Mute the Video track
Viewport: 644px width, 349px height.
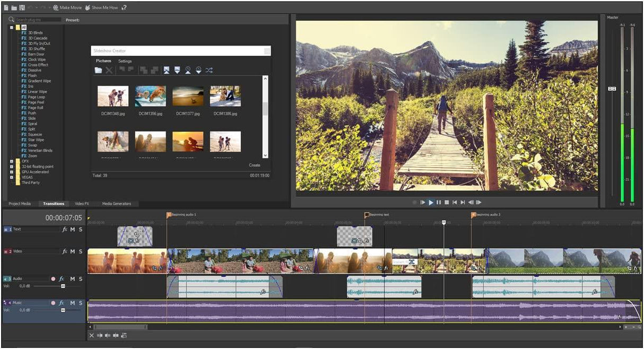[x=73, y=251]
